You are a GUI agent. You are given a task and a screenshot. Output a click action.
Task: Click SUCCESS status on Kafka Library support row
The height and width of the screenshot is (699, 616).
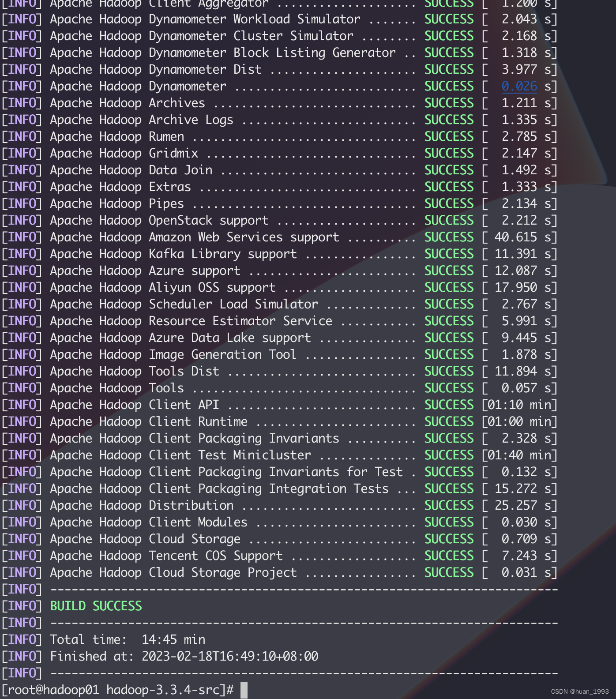pos(449,254)
